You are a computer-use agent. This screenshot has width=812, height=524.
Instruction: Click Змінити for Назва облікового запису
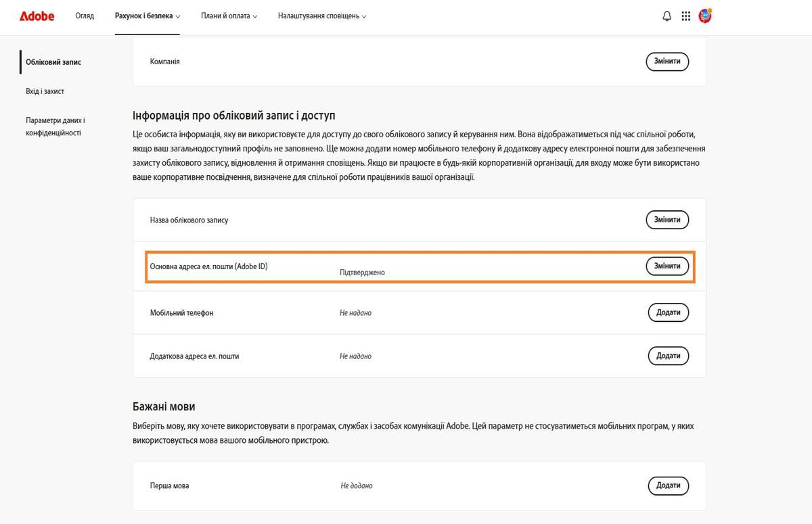coord(667,220)
